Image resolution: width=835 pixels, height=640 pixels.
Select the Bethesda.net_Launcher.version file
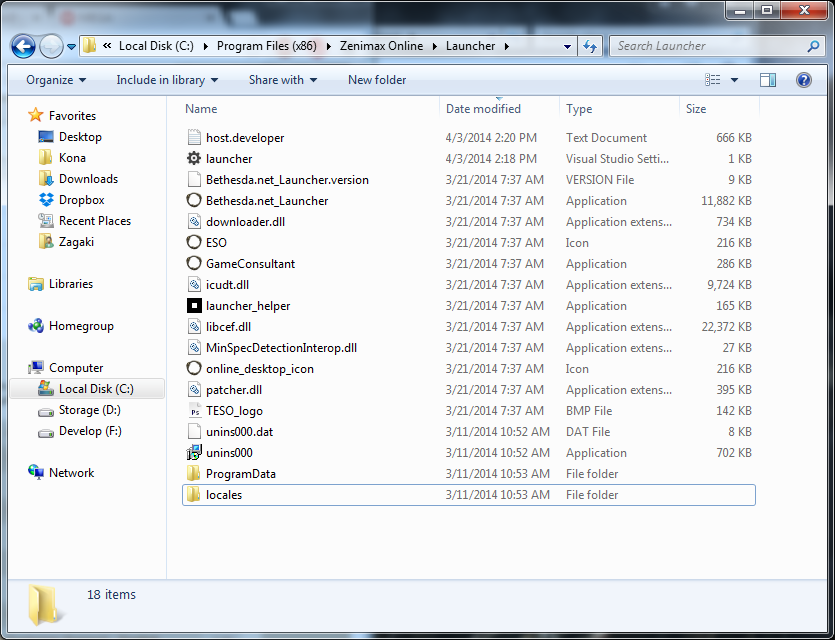287,179
